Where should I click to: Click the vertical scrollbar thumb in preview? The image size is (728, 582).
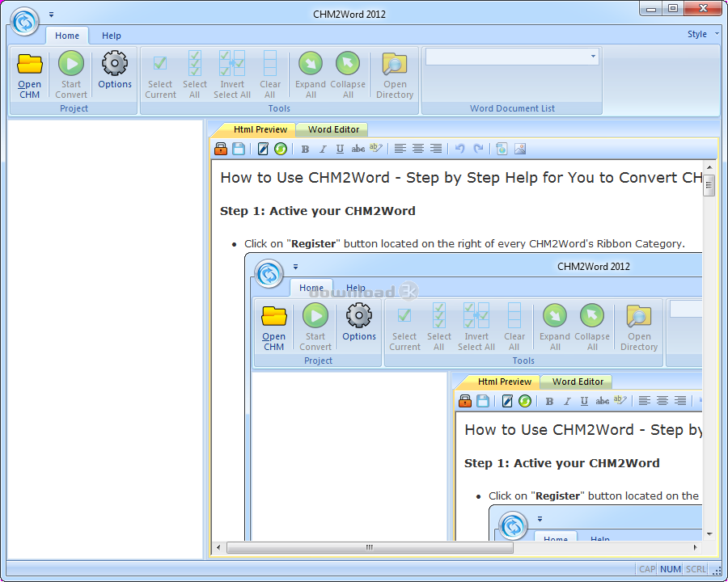(x=709, y=186)
